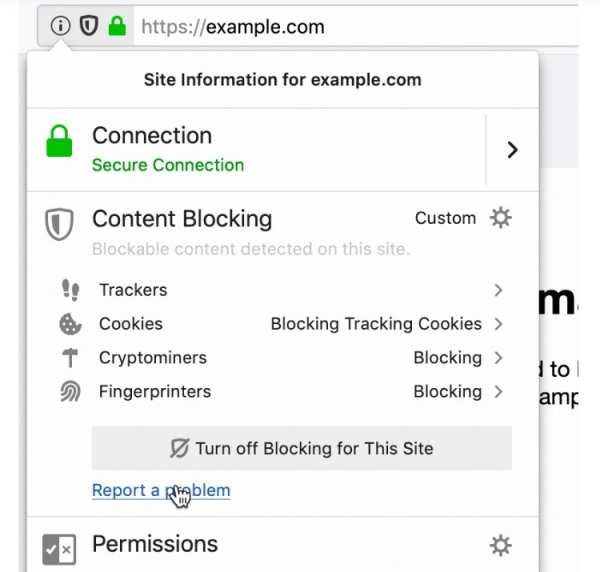Viewport: 600px width, 572px height.
Task: Click the Fingerprinters fingerprint icon
Action: [70, 392]
